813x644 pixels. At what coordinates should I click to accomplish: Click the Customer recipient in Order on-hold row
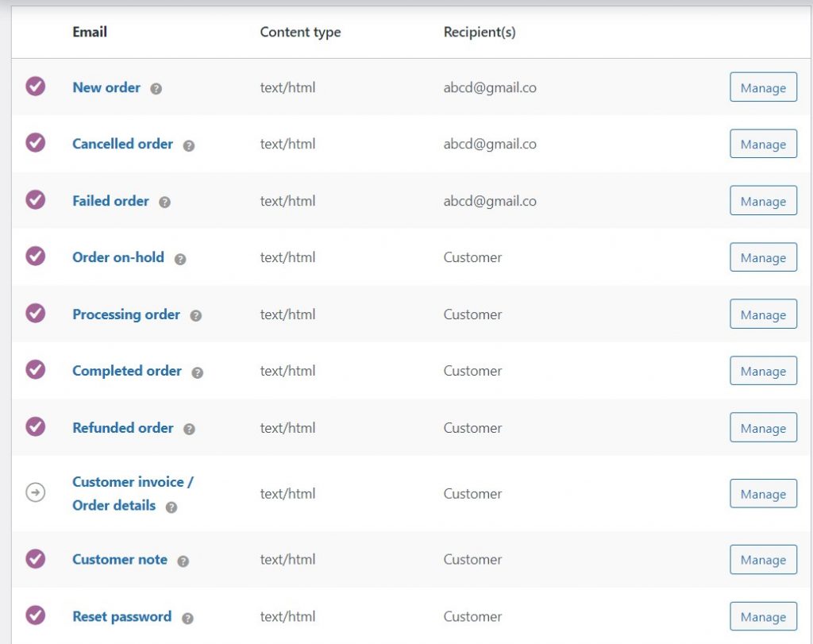(473, 258)
